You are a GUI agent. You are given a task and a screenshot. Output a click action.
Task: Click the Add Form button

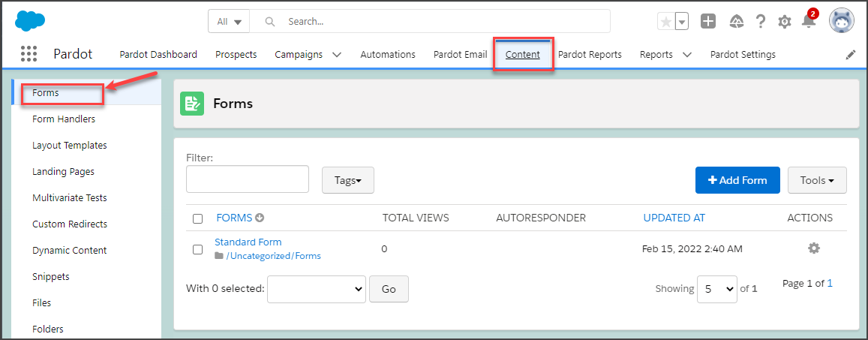(x=737, y=180)
